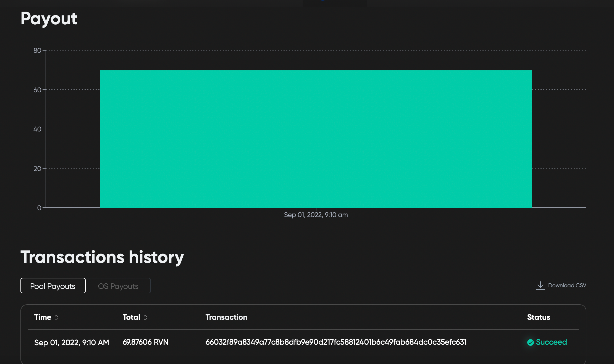Switch to the Pool Payouts tab
Screen dimensions: 614x364
pyautogui.click(x=53, y=286)
